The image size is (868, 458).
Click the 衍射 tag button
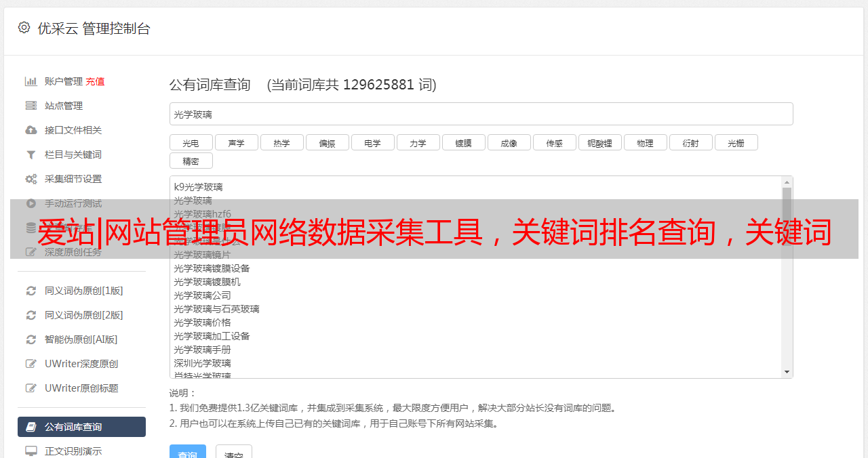click(x=691, y=142)
